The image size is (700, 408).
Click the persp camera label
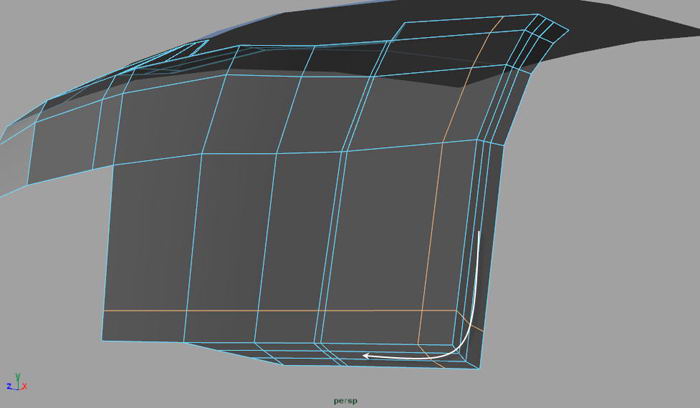click(x=346, y=401)
